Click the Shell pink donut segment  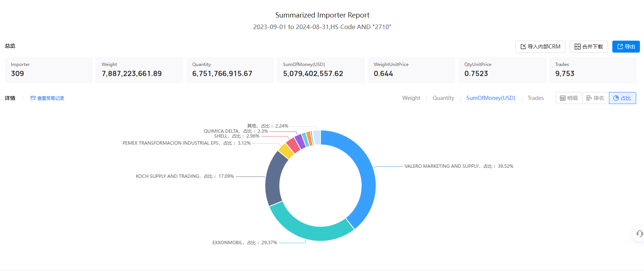(293, 145)
